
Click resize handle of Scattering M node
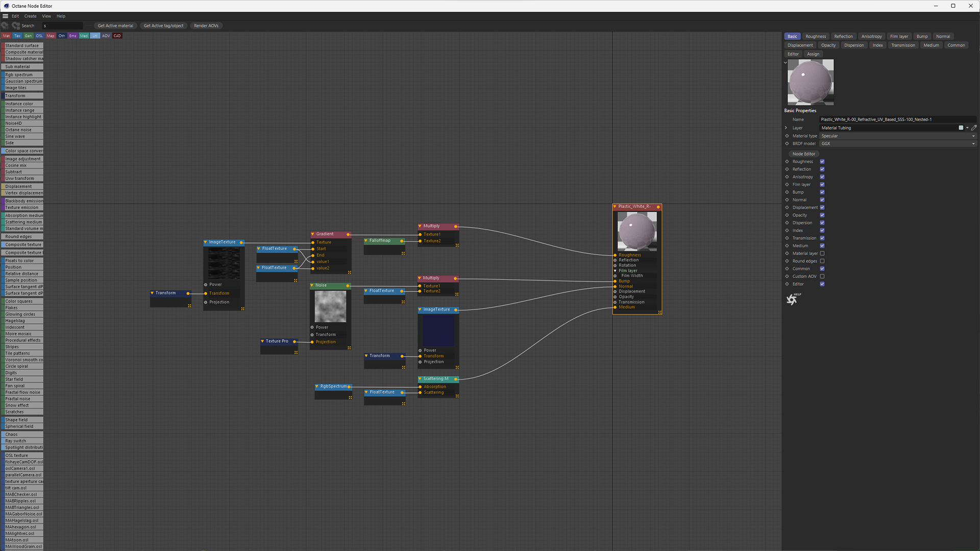tap(457, 396)
